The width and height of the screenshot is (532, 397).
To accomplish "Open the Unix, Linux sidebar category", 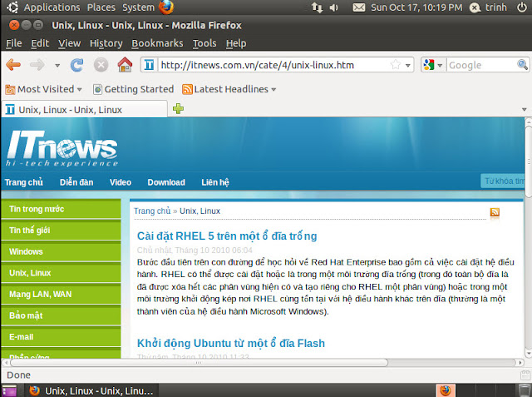I will click(61, 273).
